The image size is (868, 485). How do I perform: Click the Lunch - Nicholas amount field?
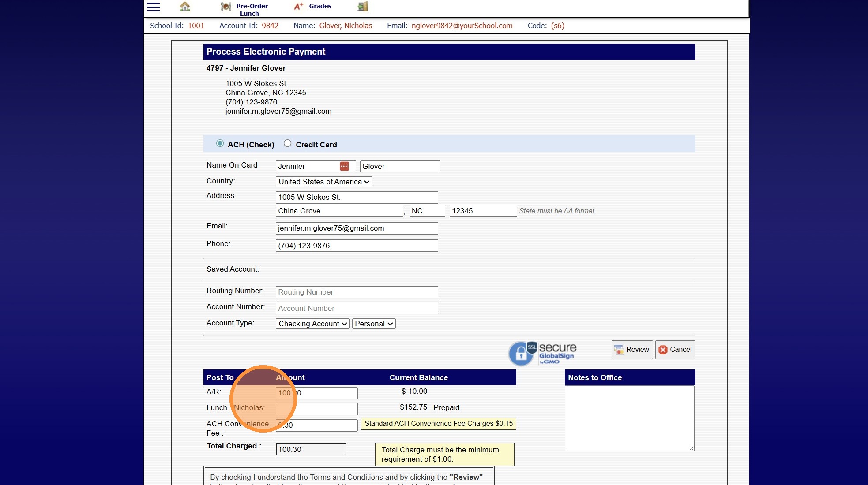point(327,409)
